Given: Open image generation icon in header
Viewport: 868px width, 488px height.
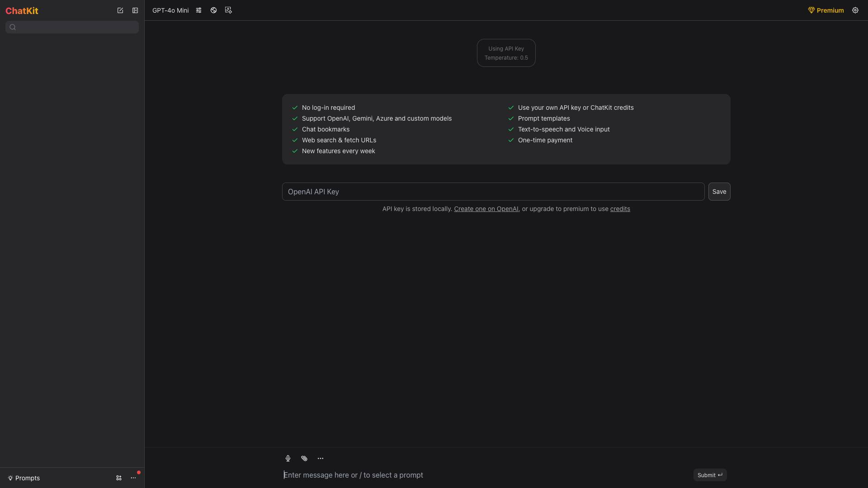Looking at the screenshot, I should 228,10.
